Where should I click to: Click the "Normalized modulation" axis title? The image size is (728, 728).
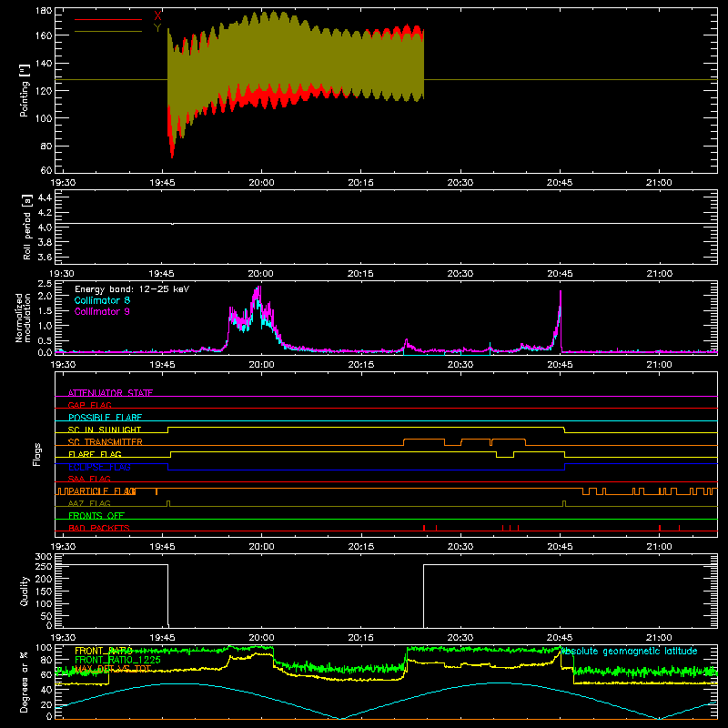(22, 318)
